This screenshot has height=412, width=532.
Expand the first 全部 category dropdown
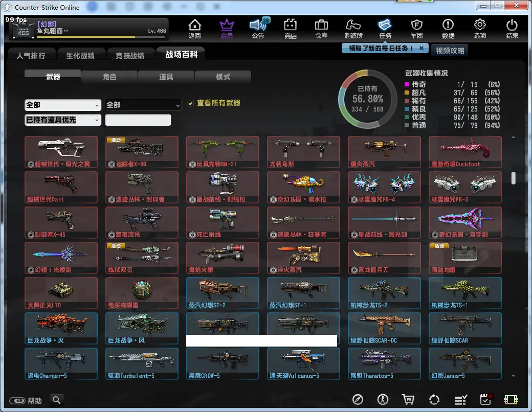pos(63,105)
